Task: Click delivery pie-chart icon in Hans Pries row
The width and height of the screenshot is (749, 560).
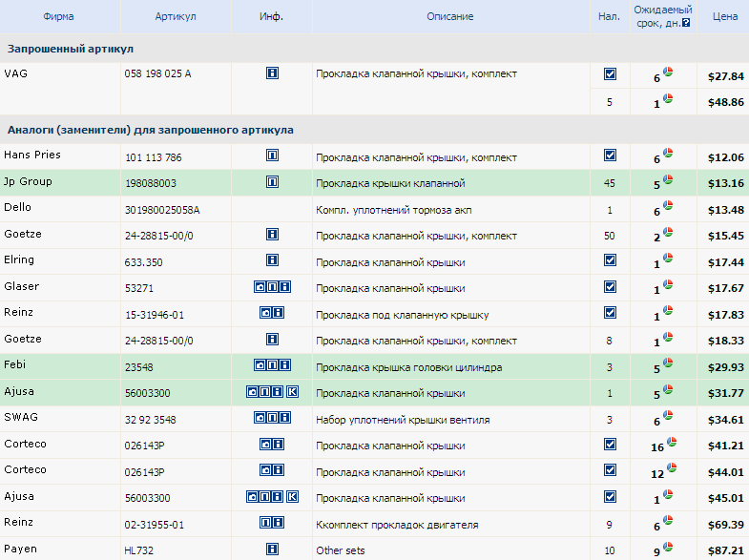Action: 668,154
